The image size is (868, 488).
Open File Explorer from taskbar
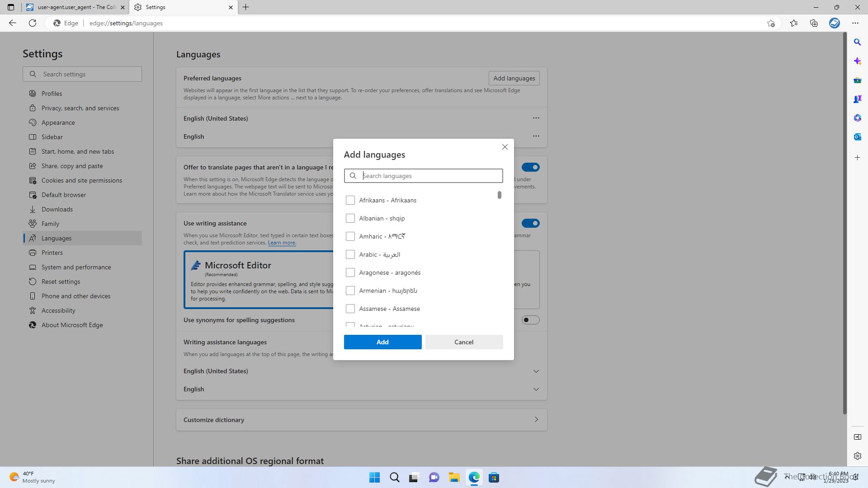click(454, 478)
